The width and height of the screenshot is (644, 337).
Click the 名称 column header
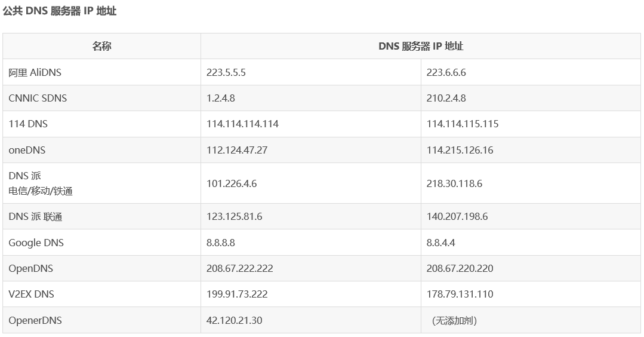(102, 46)
